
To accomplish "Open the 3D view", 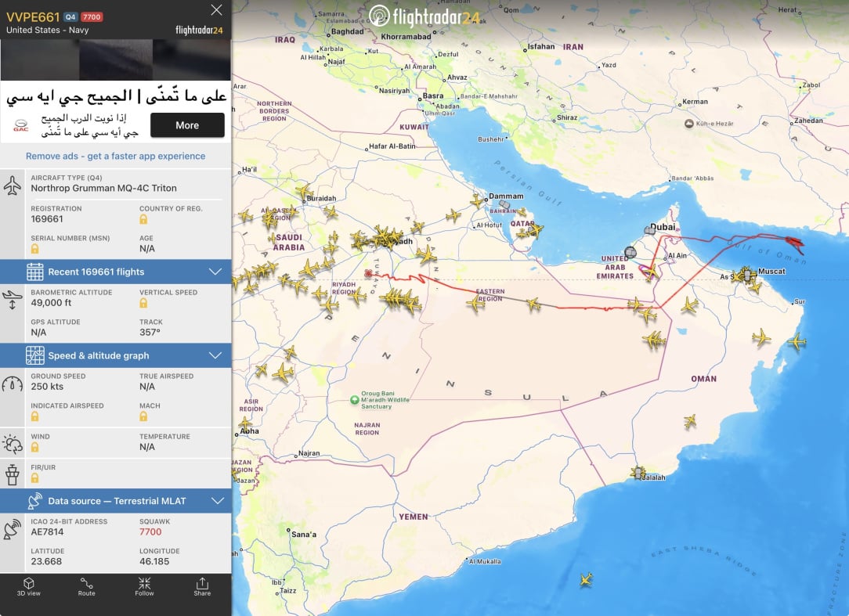I will click(29, 587).
